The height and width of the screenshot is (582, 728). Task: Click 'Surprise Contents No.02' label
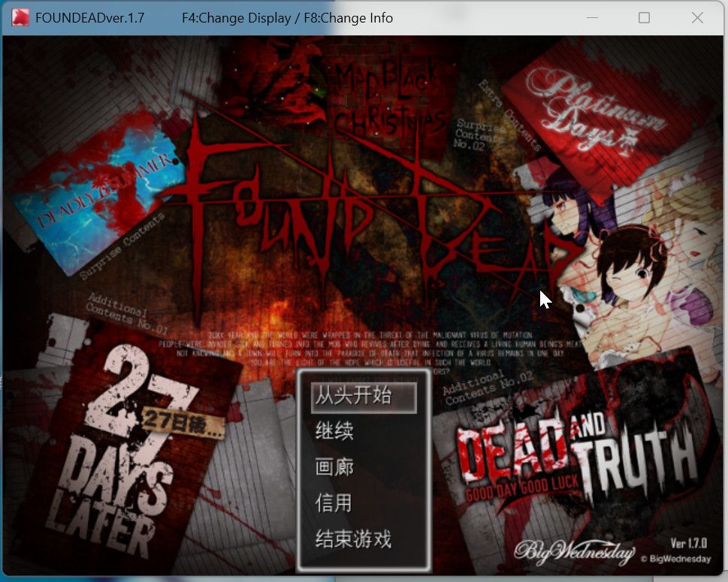479,135
